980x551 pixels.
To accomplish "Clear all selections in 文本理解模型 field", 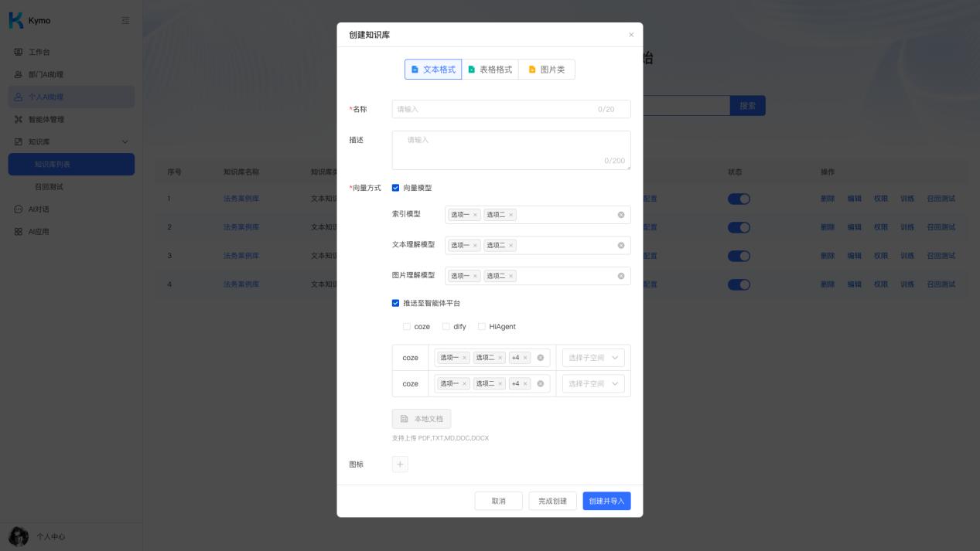I will [620, 245].
